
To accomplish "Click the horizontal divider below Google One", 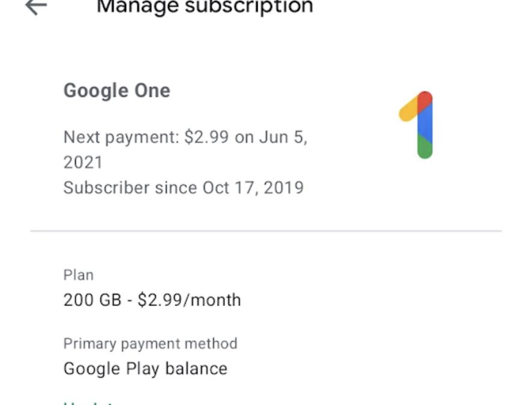I will [265, 230].
